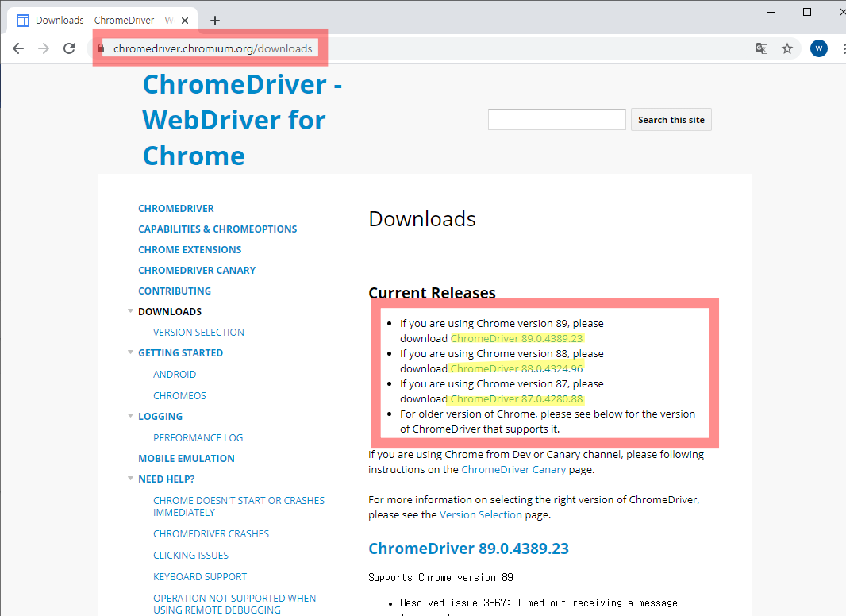The width and height of the screenshot is (846, 616).
Task: Click the Current Releases heading
Action: point(433,292)
